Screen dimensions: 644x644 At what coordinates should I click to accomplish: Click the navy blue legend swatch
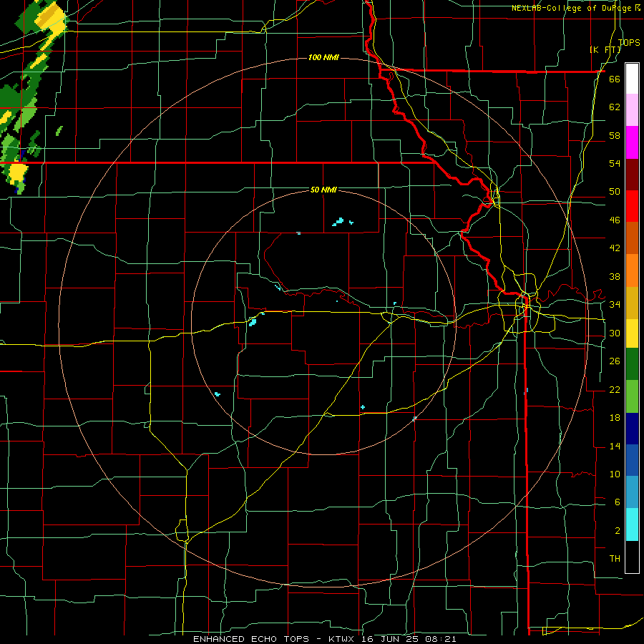pos(632,429)
